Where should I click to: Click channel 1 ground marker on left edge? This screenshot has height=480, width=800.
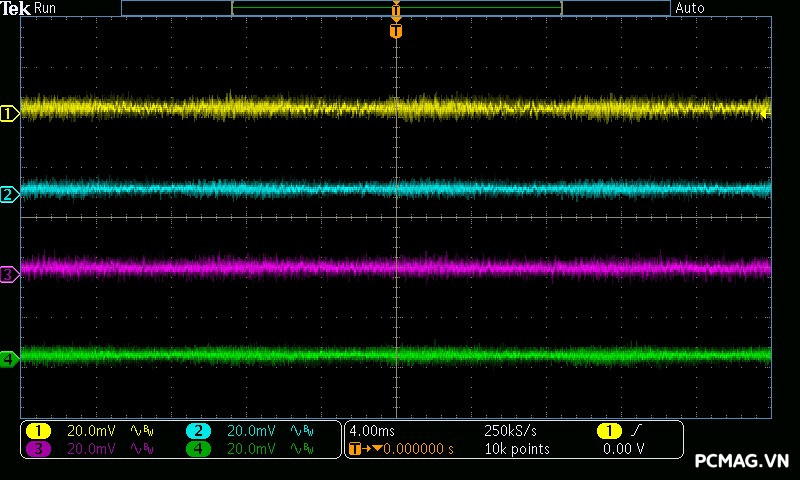(9, 114)
